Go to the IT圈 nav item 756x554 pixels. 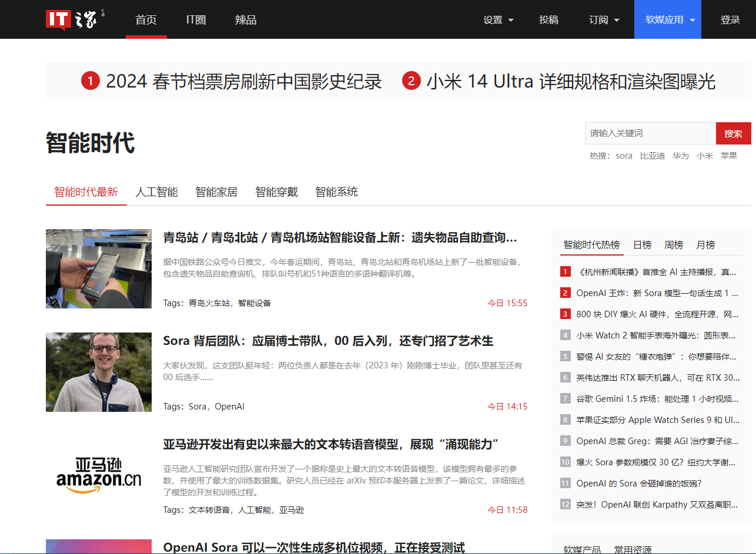(x=196, y=19)
